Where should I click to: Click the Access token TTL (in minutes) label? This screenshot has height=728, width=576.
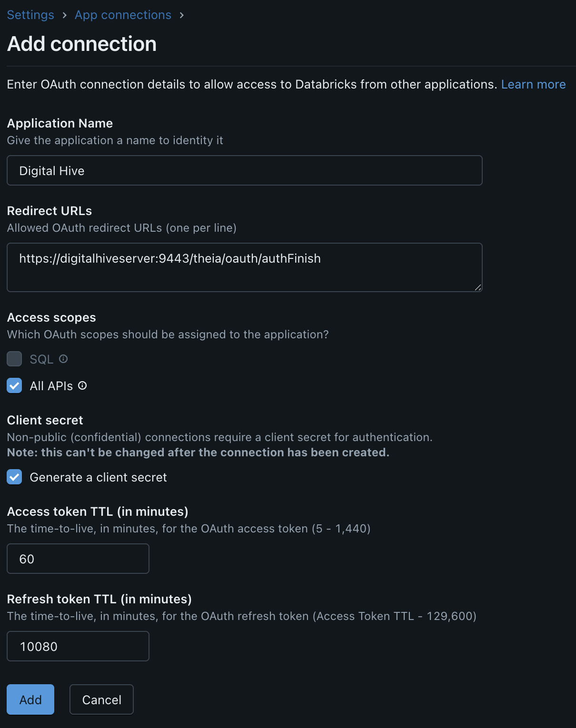(98, 512)
